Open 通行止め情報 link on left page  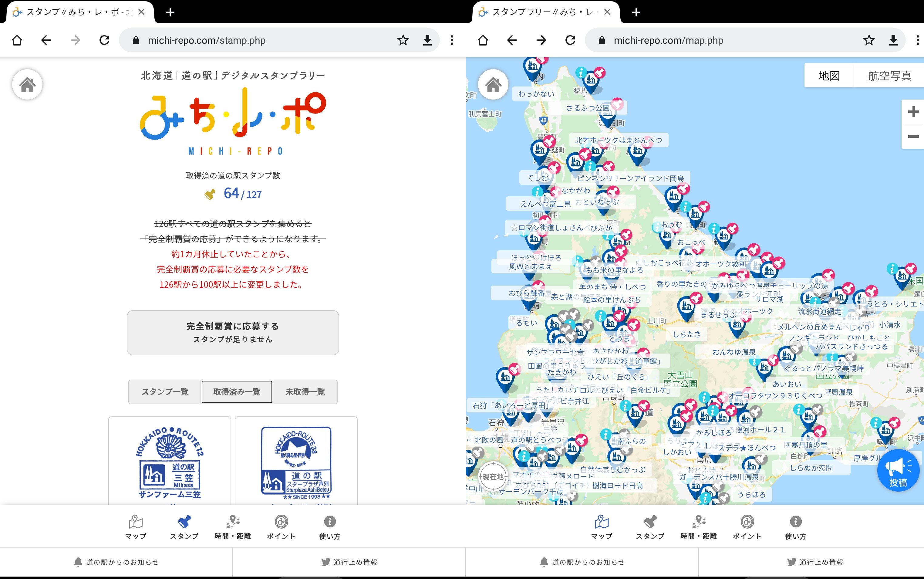pos(349,562)
